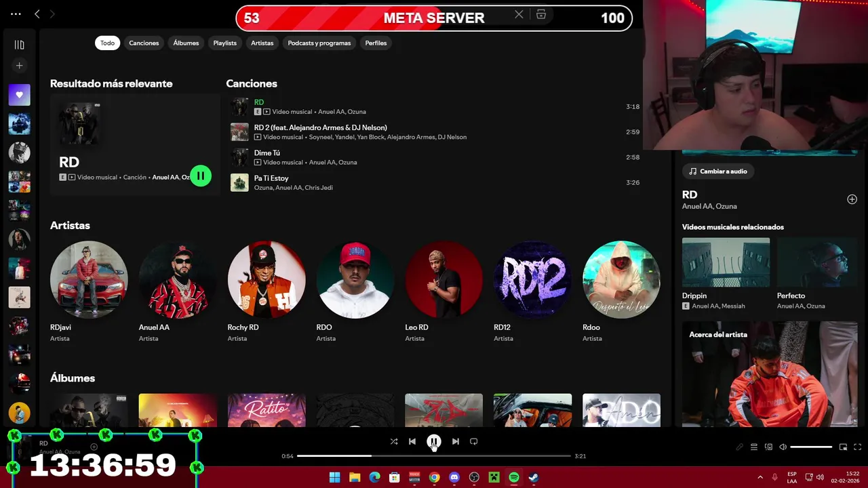Go forward with the right arrow

pos(52,14)
